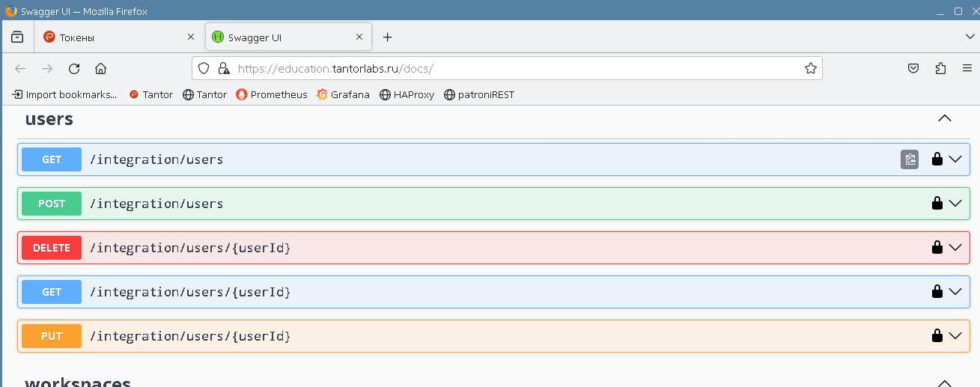Save page to Pocket
980x387 pixels.
click(x=913, y=69)
